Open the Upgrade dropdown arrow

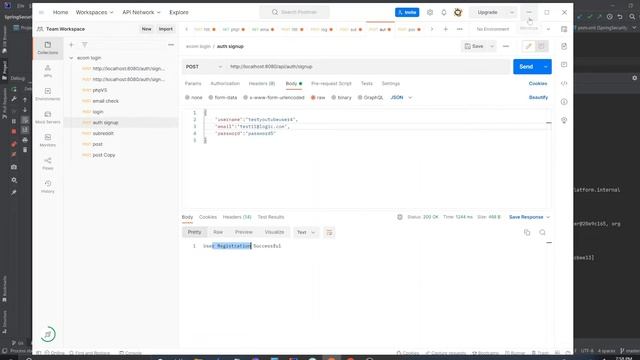pos(511,12)
